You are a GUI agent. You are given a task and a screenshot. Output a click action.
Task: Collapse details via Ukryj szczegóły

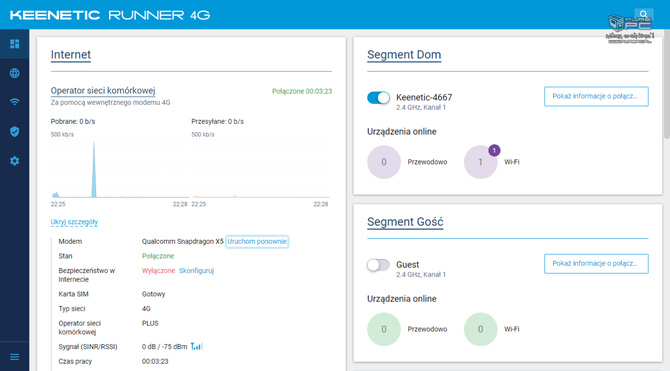(74, 222)
